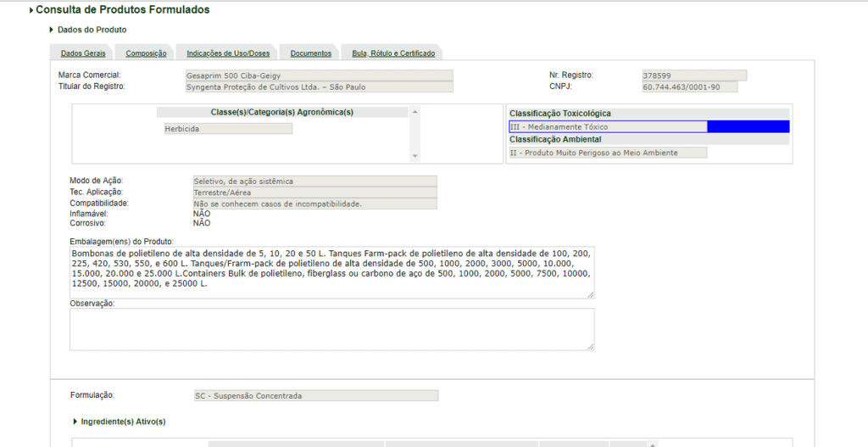Select the Bula, Rótulo e Certificado tab

click(393, 53)
